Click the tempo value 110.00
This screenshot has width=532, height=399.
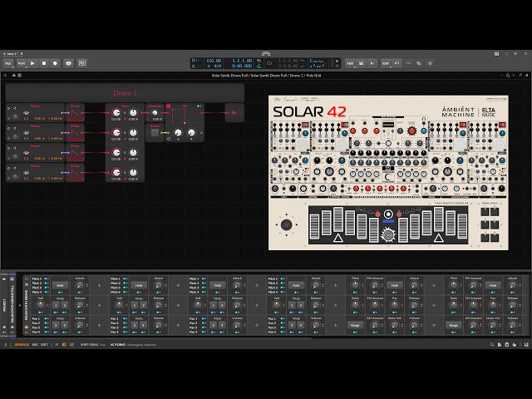(x=214, y=61)
